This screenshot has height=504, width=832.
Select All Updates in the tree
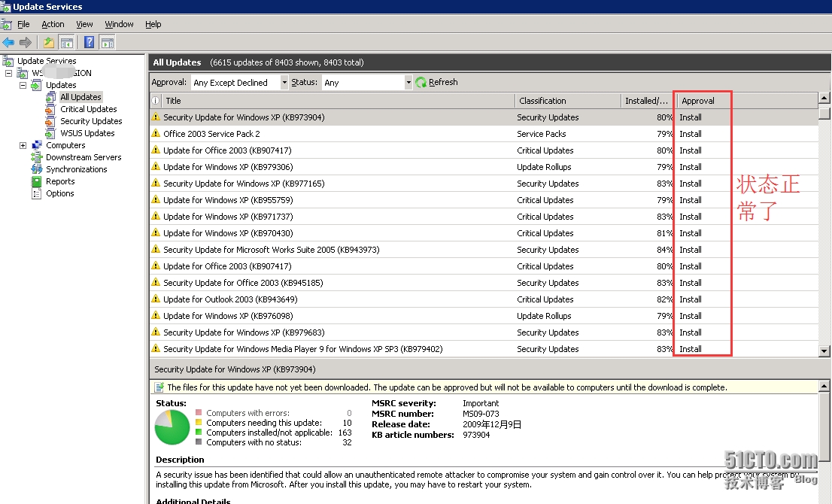click(x=80, y=97)
